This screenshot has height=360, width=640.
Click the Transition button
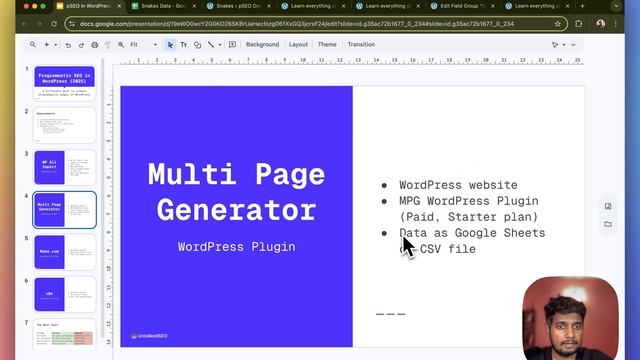coord(361,44)
